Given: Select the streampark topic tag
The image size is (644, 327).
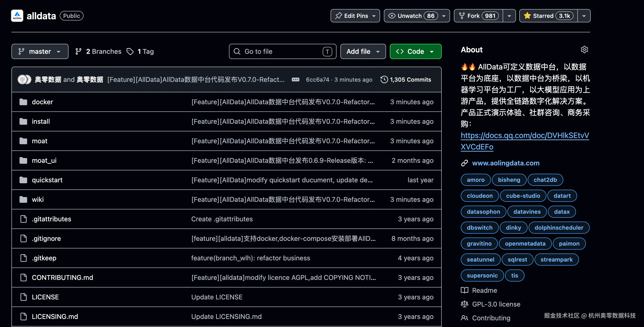Looking at the screenshot, I should point(556,259).
